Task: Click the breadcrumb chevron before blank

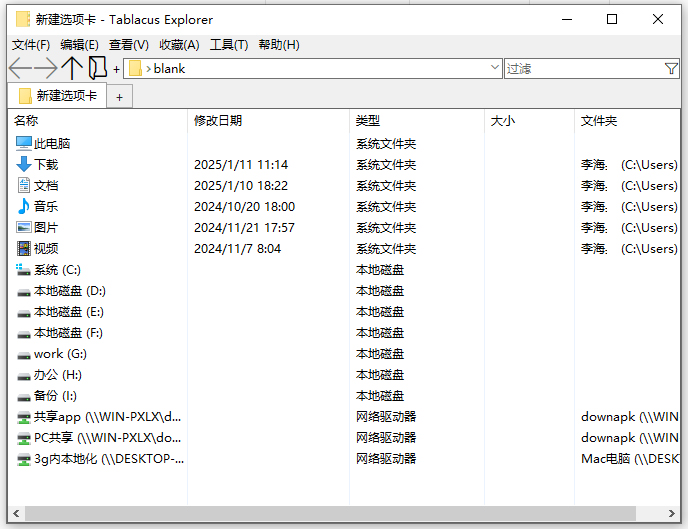Action: 148,69
